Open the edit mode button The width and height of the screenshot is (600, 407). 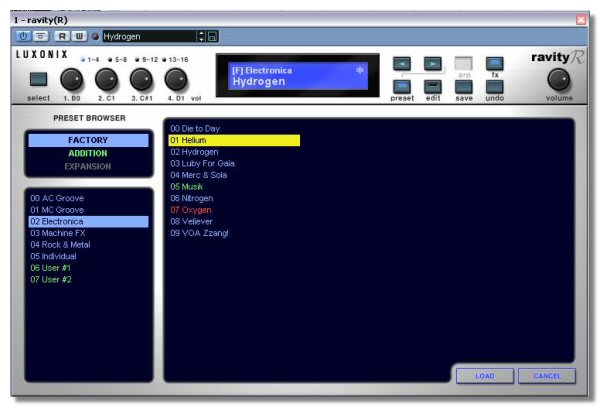pos(433,87)
